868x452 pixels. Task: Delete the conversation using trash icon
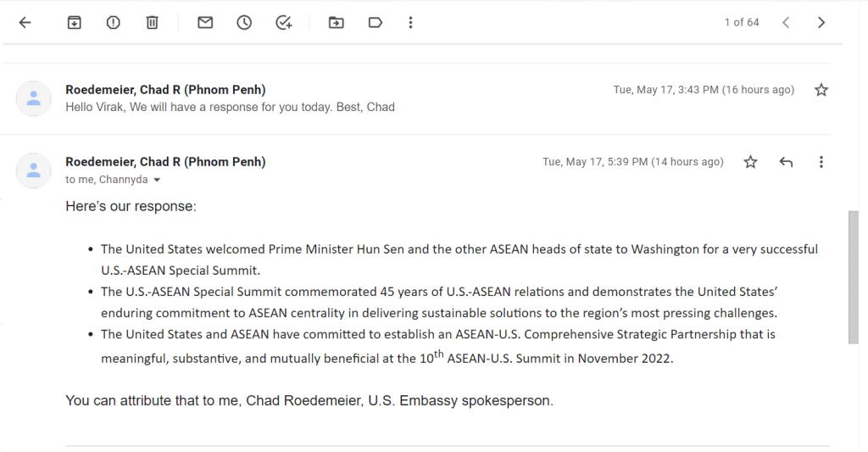point(153,23)
